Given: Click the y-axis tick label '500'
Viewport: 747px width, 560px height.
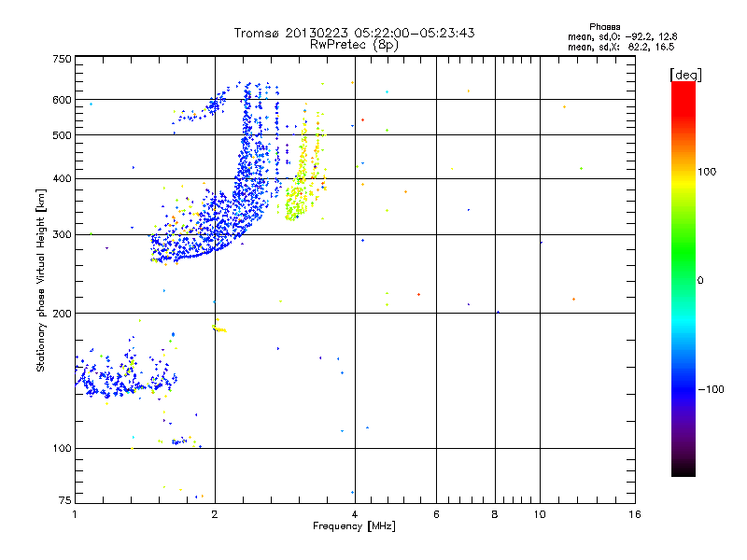Looking at the screenshot, I should [x=62, y=135].
